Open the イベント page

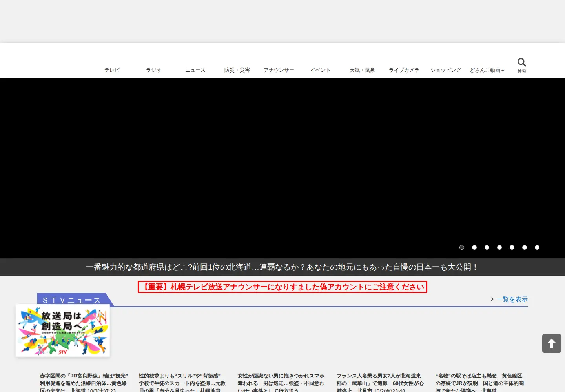321,70
